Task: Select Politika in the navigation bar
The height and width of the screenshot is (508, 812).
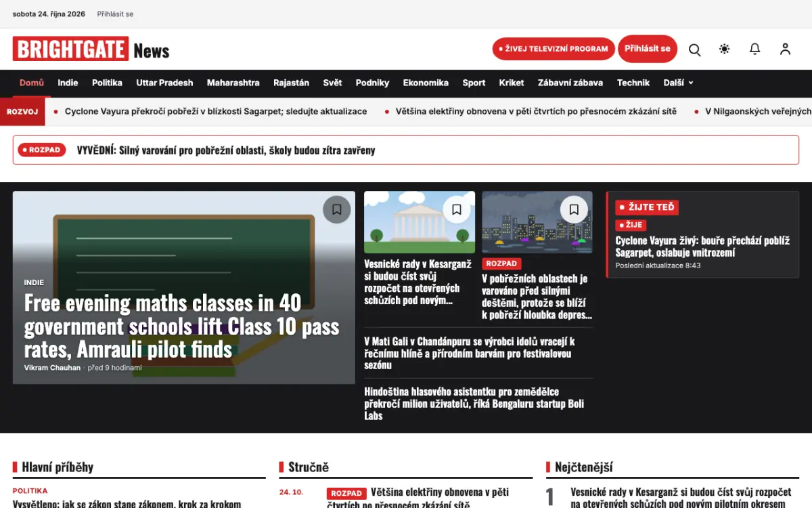Action: point(107,83)
